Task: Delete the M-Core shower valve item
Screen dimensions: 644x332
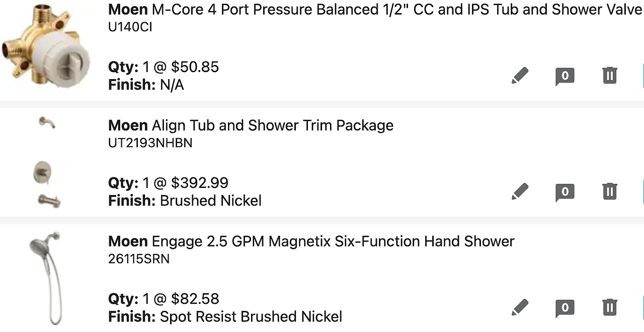Action: coord(609,76)
